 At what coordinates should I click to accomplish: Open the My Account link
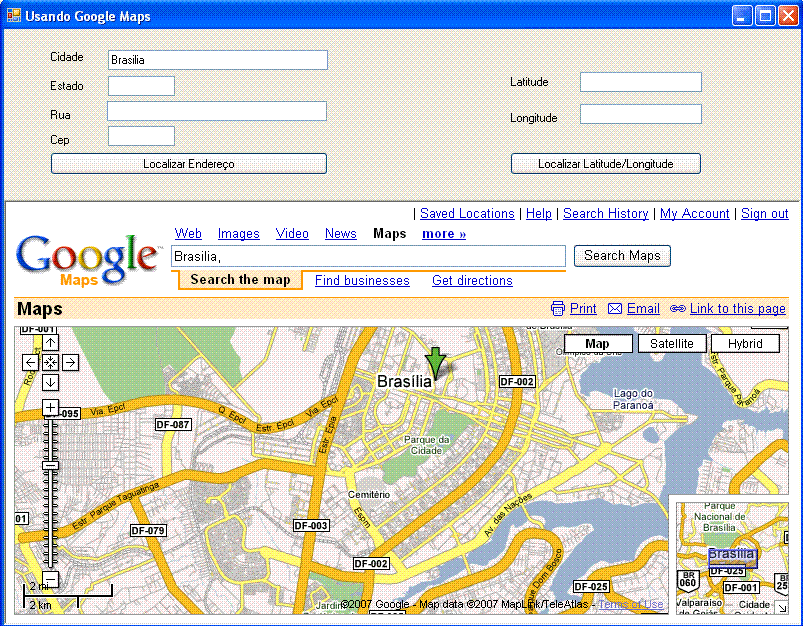point(694,214)
